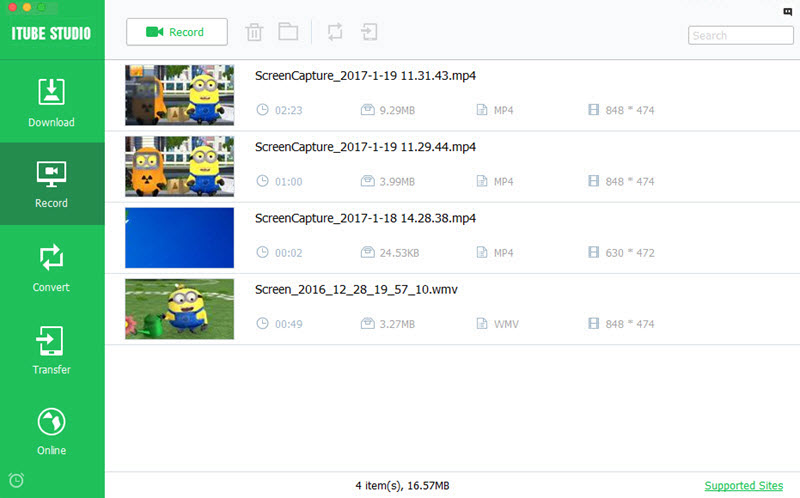Click the 9.29MB file size
800x498 pixels.
pos(397,110)
